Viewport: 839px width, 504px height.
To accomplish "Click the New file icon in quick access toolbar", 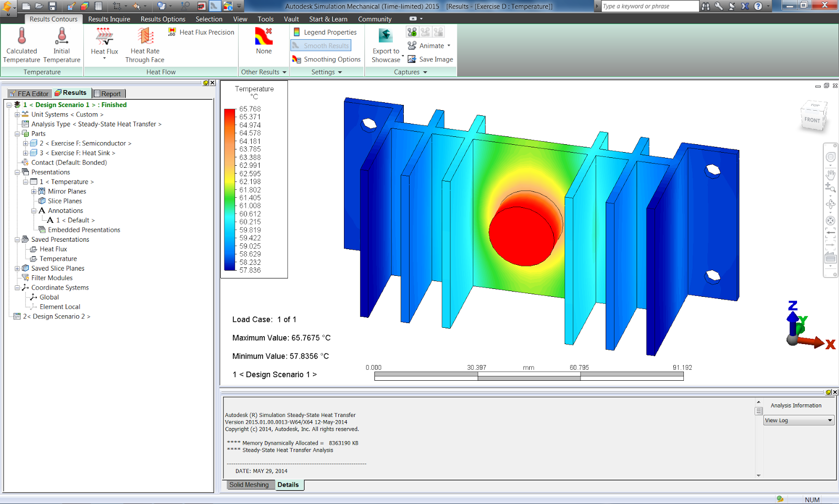I will coord(26,6).
